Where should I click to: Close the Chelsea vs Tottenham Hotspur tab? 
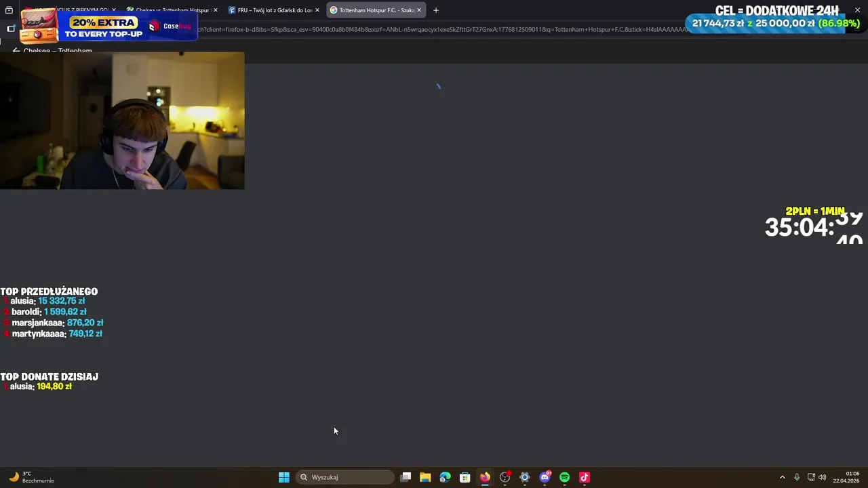point(215,10)
